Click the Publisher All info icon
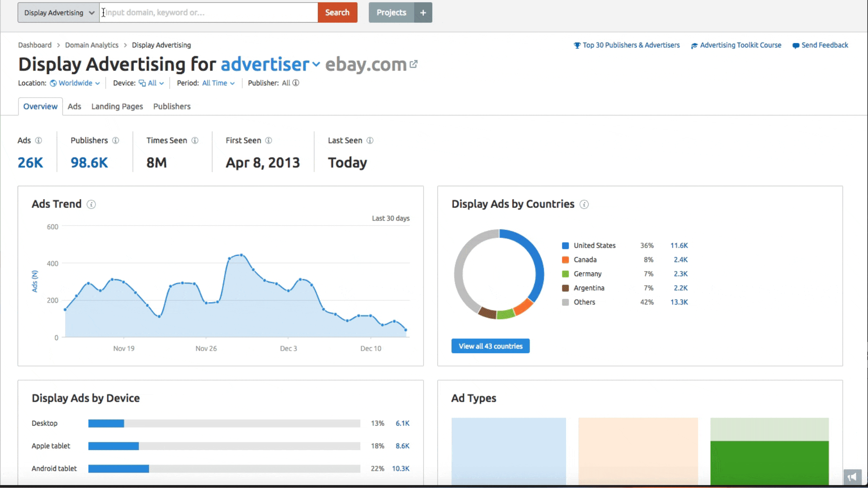The image size is (868, 488). tap(296, 83)
